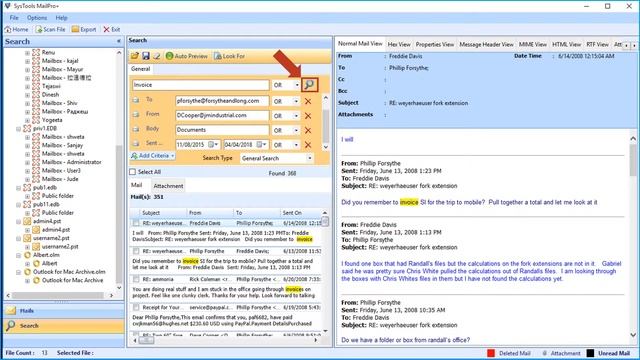Check the Receipt for Your mail row
The width and height of the screenshot is (640, 360).
[136, 307]
